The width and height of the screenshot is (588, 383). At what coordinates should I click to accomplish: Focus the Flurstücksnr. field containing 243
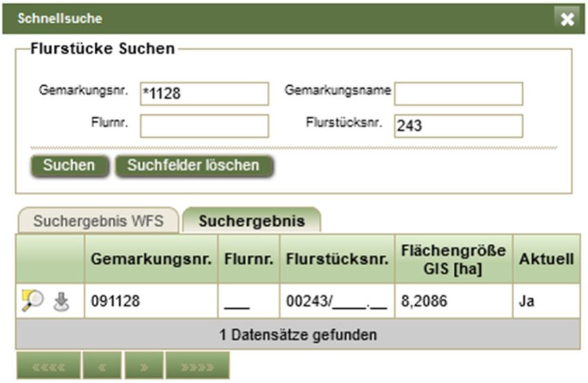point(458,126)
